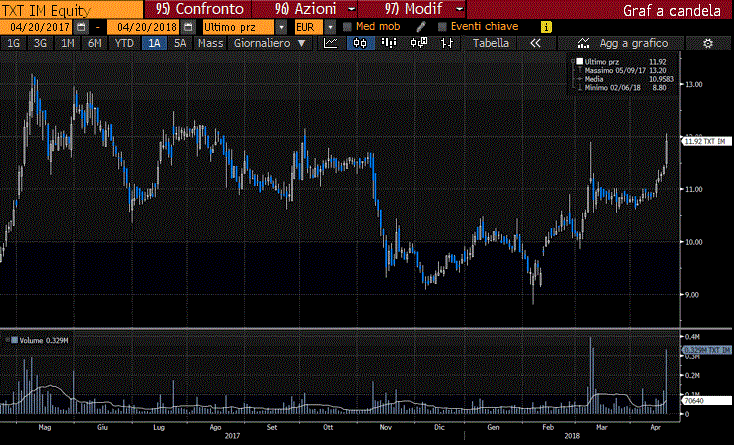Click the pencil edit icon beside Med mob

421,27
